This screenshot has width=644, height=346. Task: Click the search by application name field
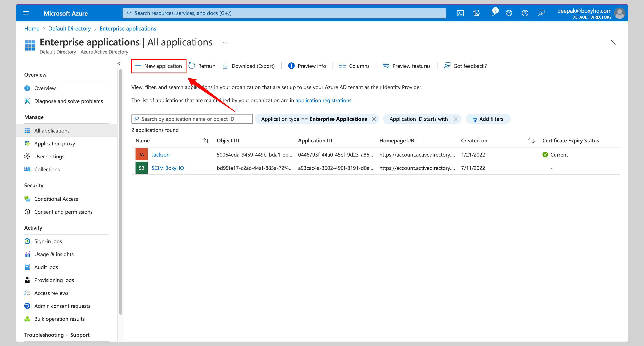tap(192, 119)
